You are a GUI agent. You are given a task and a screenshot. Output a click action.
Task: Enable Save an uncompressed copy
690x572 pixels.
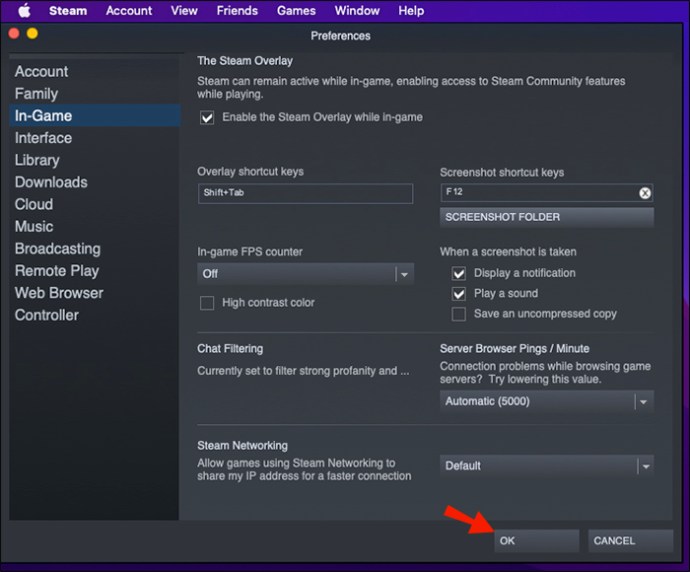coord(459,314)
